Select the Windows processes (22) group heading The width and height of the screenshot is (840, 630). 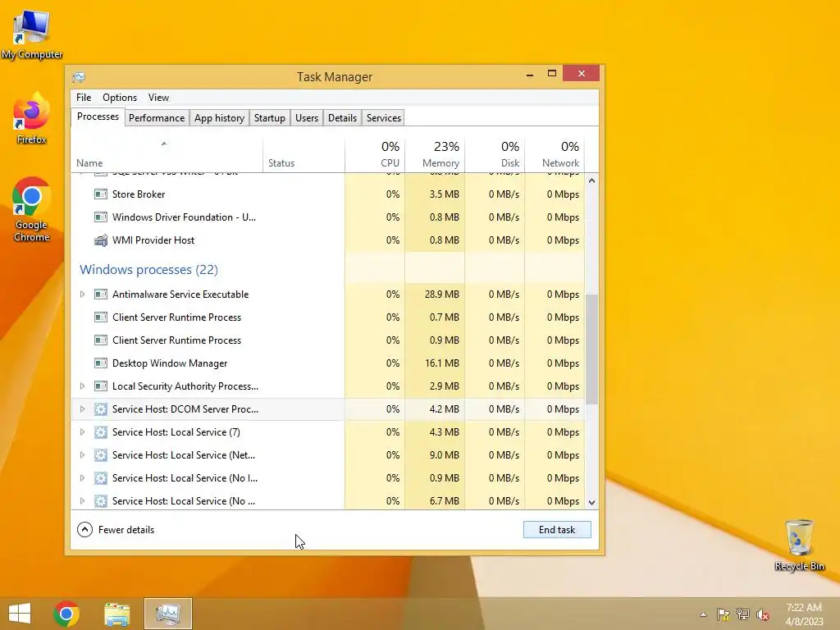(x=149, y=269)
